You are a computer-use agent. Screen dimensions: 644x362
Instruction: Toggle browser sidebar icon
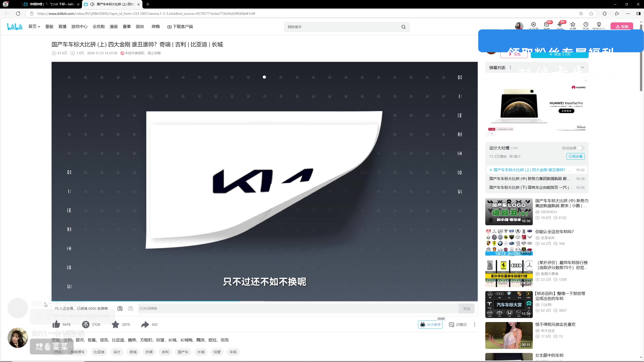[638, 14]
